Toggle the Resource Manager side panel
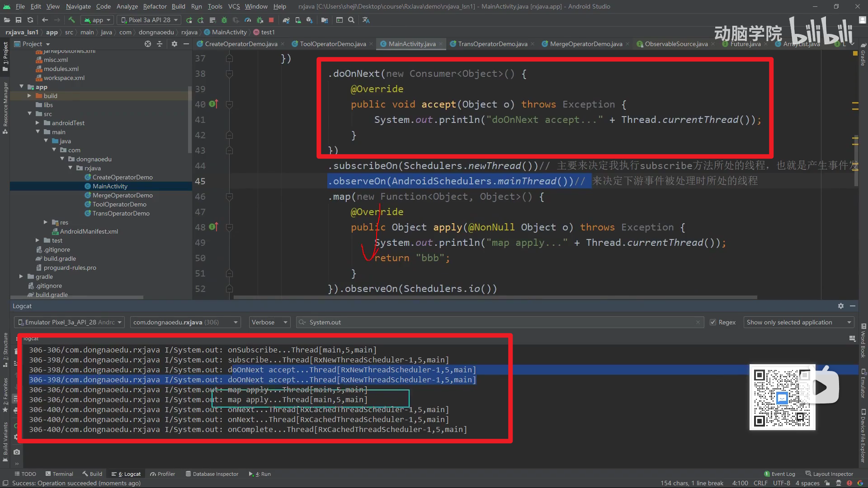The height and width of the screenshot is (488, 868). (x=5, y=108)
